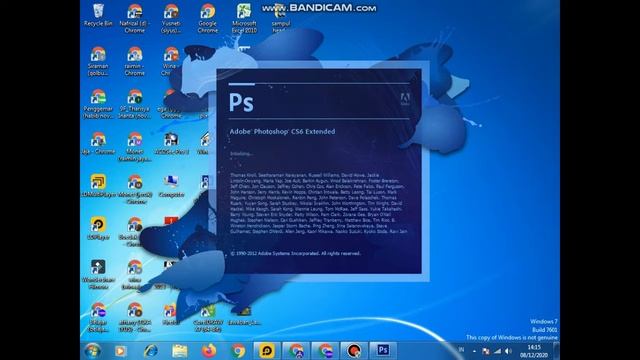The width and height of the screenshot is (640, 360).
Task: Switch to LDPlayer in the taskbar
Action: [267, 351]
